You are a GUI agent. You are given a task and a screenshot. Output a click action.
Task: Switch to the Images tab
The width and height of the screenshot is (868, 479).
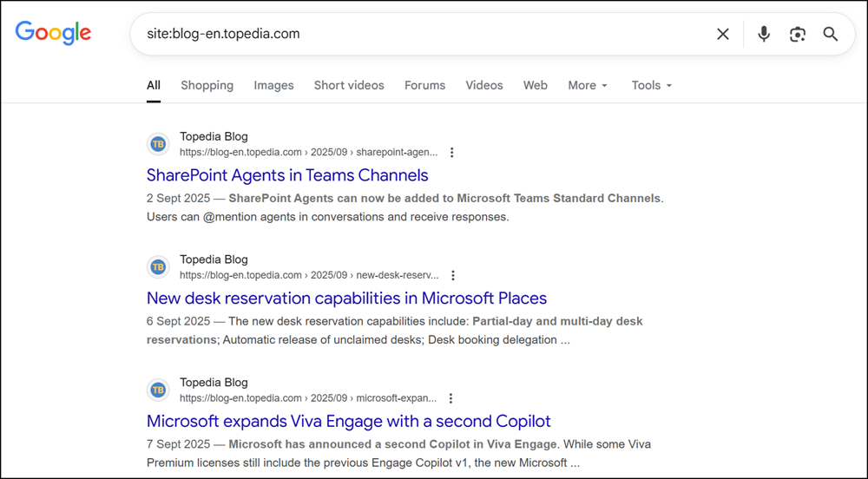(273, 85)
